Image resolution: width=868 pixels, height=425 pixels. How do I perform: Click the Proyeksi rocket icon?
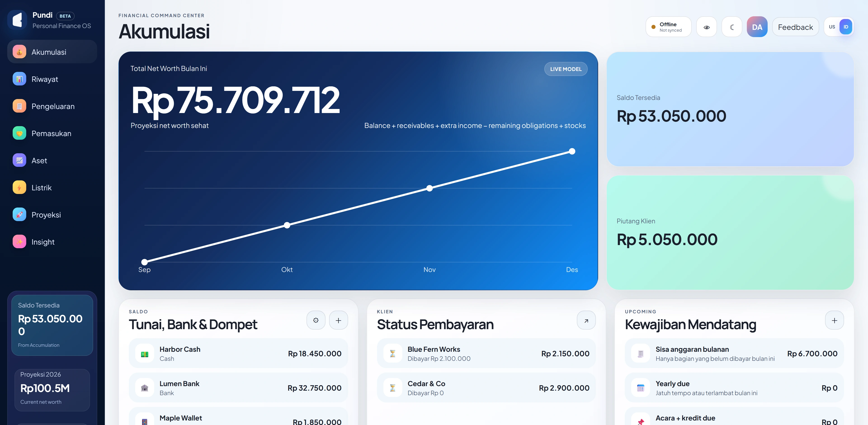click(19, 215)
